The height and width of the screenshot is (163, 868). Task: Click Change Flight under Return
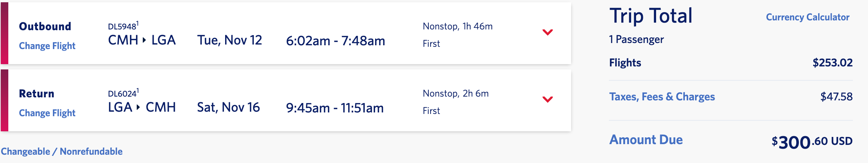[x=47, y=113]
